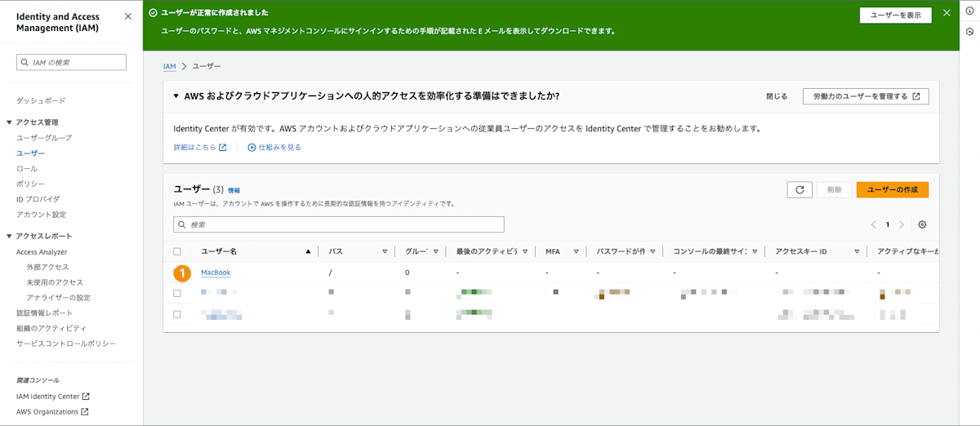Close the IAM navigation sidebar
980x426 pixels.
coord(127,16)
